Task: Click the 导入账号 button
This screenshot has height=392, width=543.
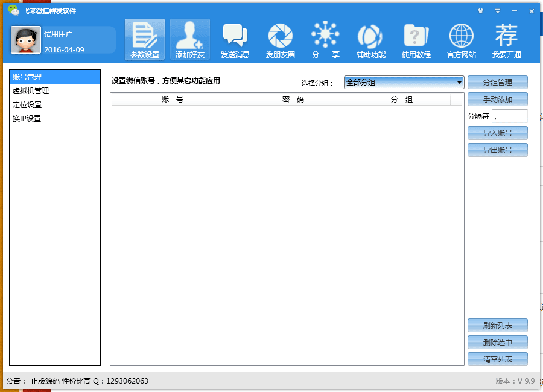Action: [497, 133]
